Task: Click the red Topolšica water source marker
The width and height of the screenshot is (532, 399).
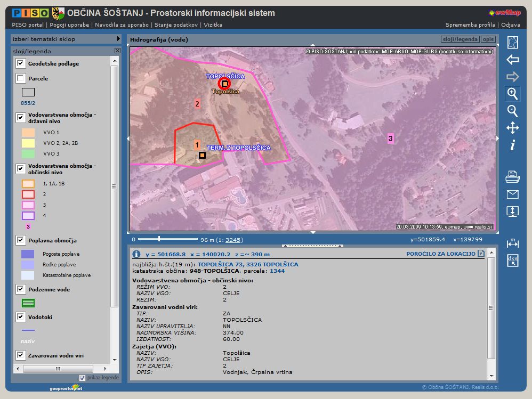Action: click(225, 84)
